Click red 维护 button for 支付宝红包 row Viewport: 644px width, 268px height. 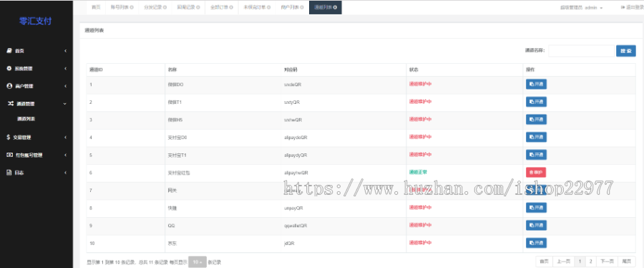click(x=535, y=173)
